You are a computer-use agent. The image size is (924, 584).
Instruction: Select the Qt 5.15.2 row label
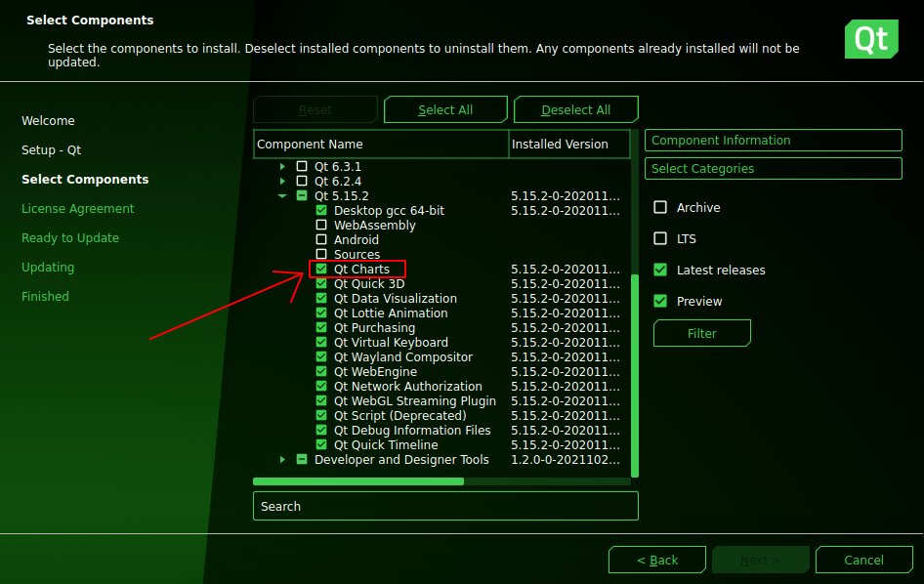point(341,195)
